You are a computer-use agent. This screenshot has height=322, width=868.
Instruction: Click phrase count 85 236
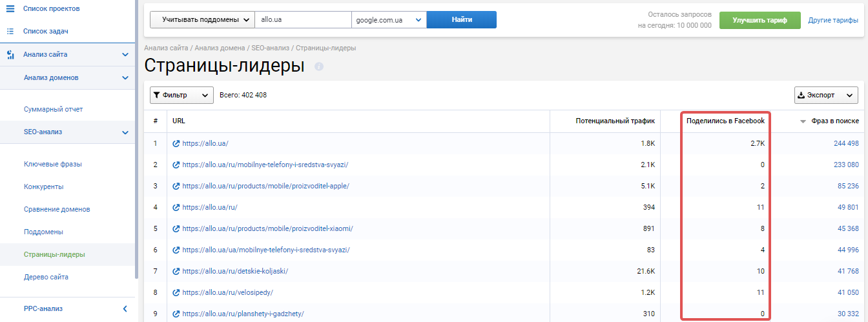point(848,186)
